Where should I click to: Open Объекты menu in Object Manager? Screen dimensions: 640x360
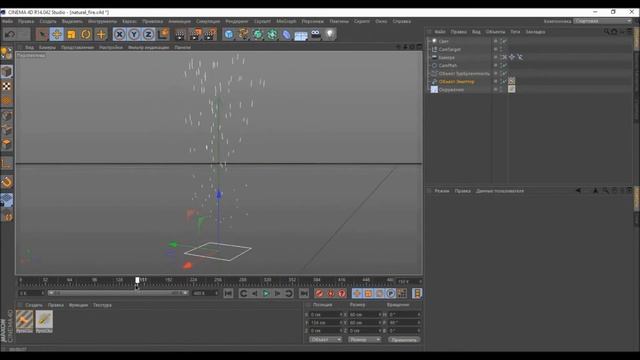tap(495, 32)
